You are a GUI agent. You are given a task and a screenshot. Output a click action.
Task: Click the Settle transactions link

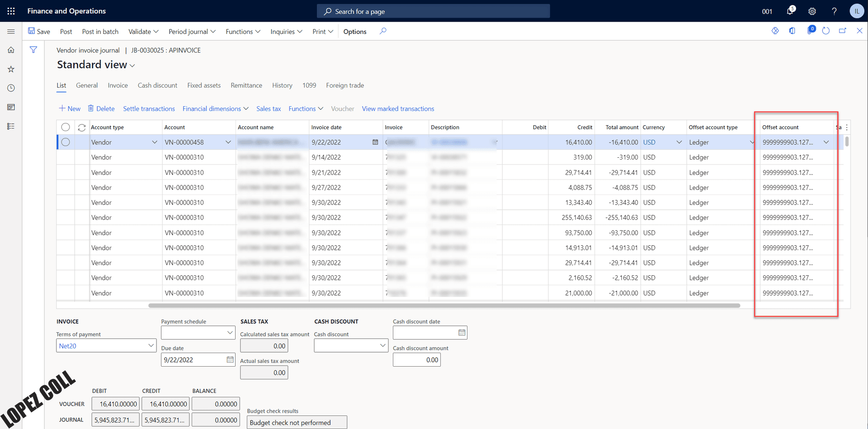click(149, 108)
